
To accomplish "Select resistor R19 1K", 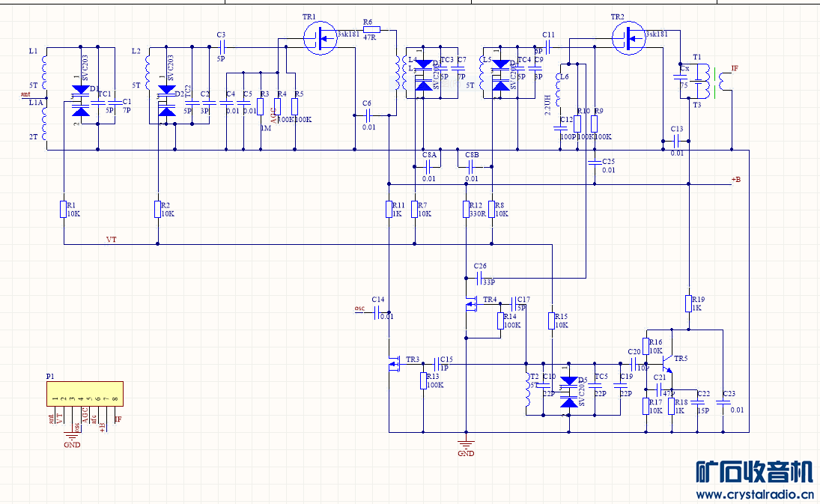I will [689, 303].
